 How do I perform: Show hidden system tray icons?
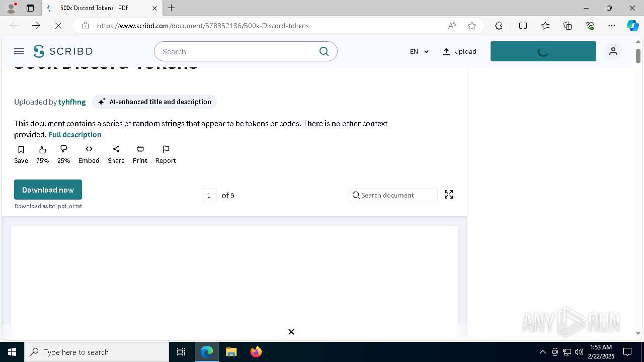pos(542,352)
